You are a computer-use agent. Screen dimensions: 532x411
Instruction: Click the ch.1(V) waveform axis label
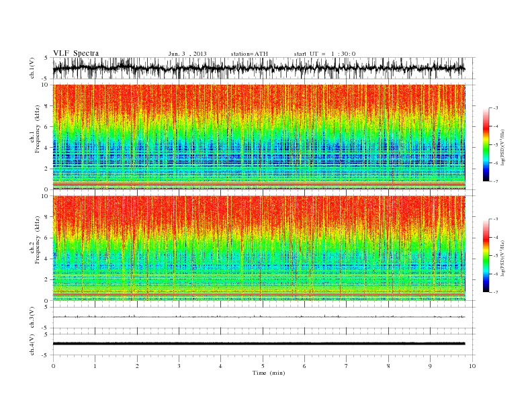click(x=32, y=68)
